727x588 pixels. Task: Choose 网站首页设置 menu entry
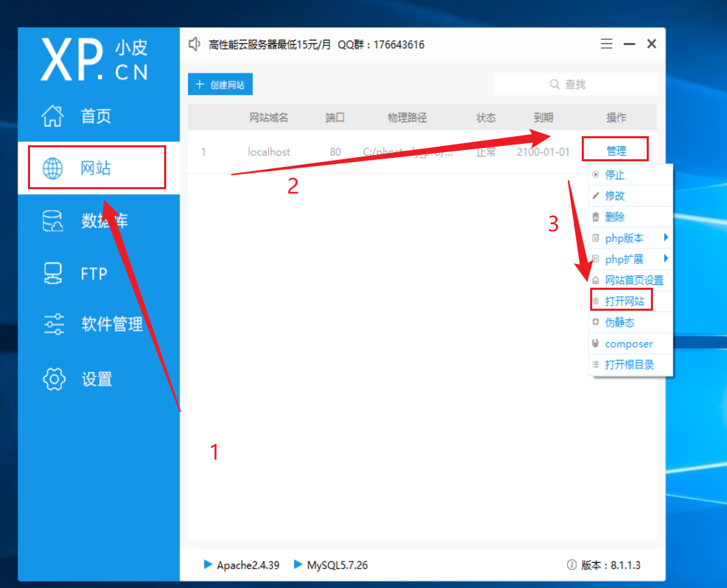click(x=631, y=280)
